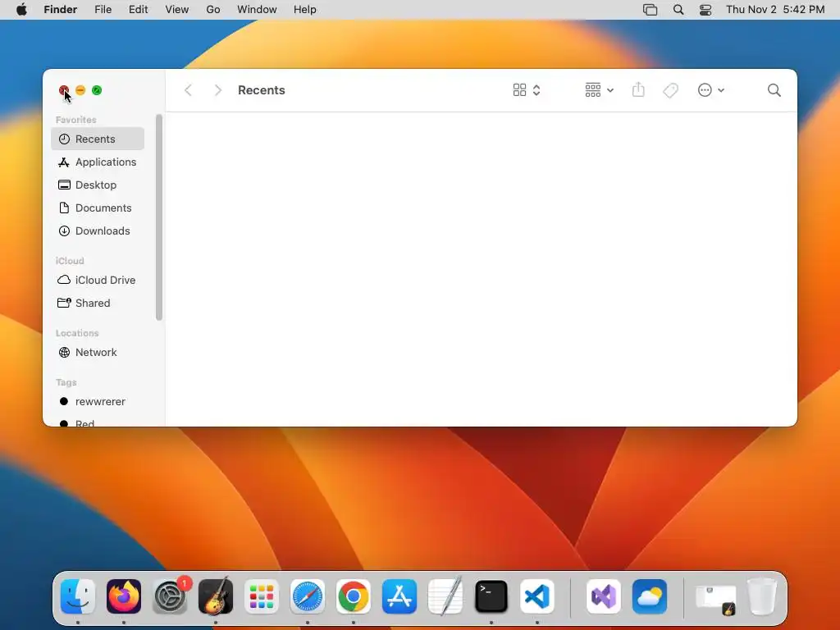
Task: Select Network under Locations
Action: tap(98, 353)
